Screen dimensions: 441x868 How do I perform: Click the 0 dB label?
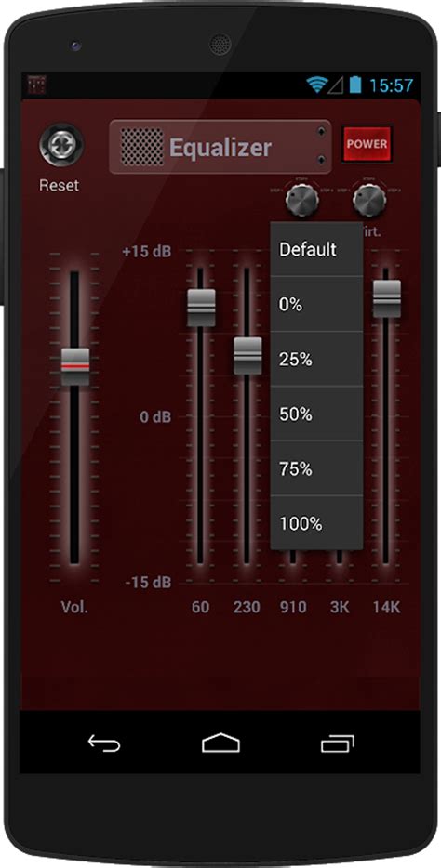coord(155,417)
